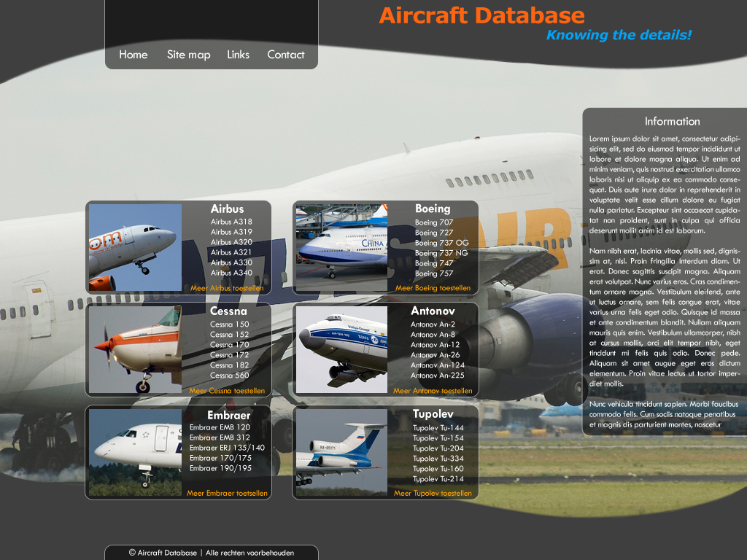This screenshot has width=747, height=560.
Task: Open the Cessna 182 entry
Action: click(x=229, y=365)
